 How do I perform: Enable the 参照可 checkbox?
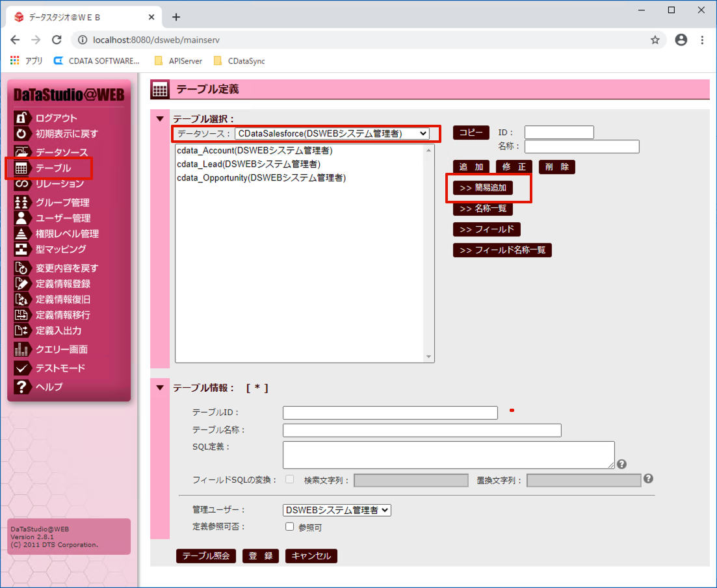(x=289, y=527)
